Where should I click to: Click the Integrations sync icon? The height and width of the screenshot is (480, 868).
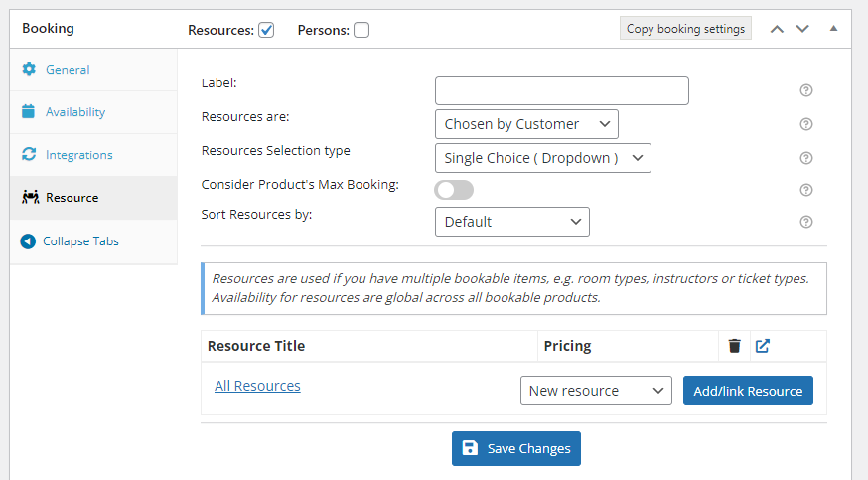(29, 154)
